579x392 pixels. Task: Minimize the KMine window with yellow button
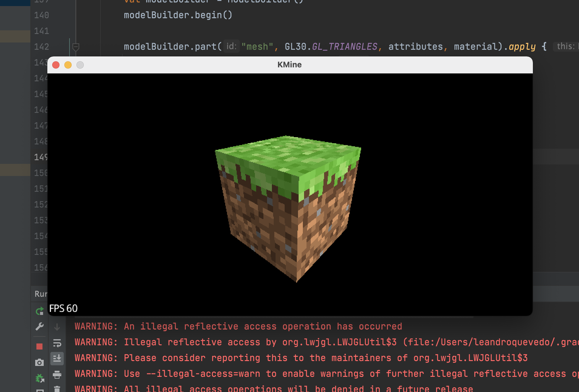[68, 65]
